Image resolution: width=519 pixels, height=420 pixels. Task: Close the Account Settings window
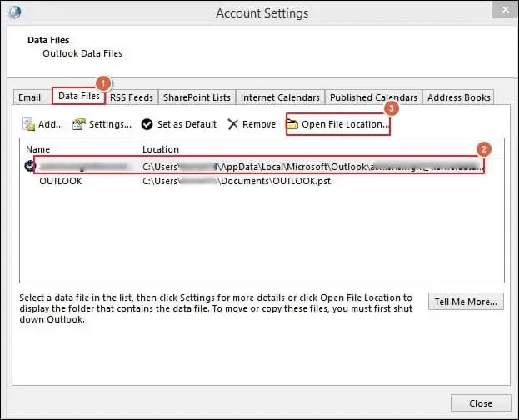[x=505, y=10]
